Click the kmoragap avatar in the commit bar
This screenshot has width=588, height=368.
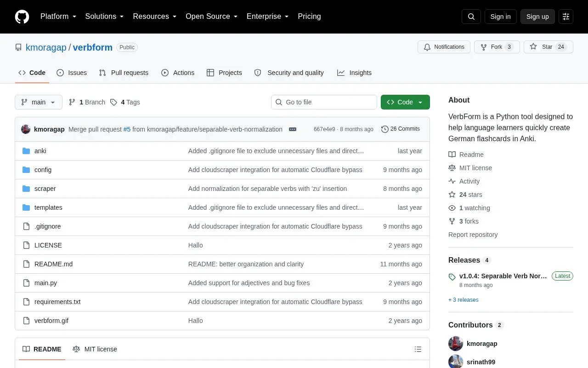click(x=26, y=129)
